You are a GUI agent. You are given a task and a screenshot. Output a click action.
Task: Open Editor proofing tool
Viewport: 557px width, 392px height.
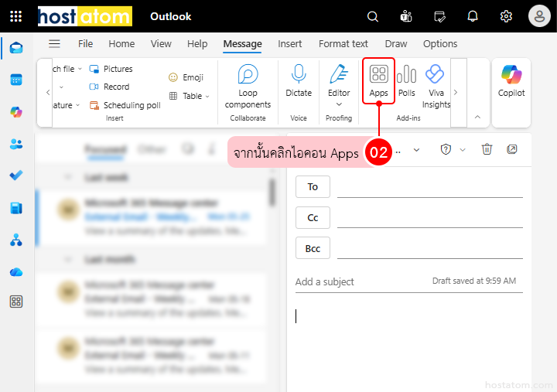click(x=340, y=81)
